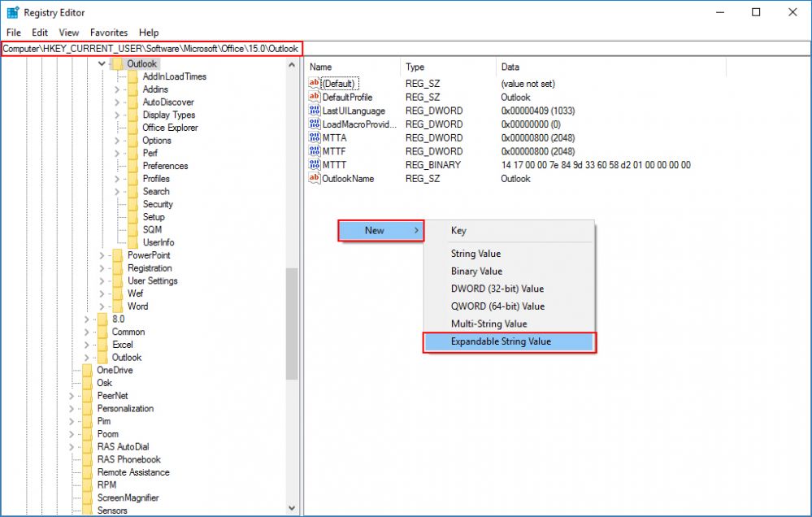Expand the Personalization key
This screenshot has height=517, width=812.
[72, 408]
